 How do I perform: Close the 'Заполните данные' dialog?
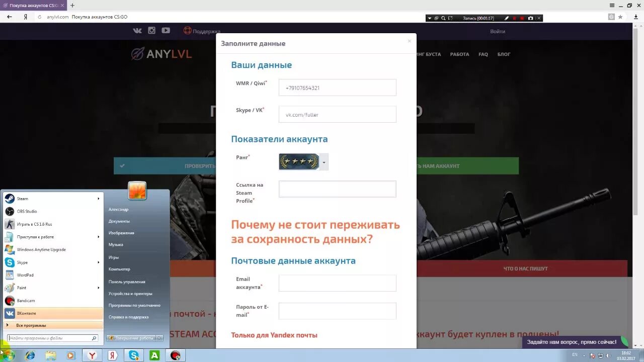[x=409, y=41]
